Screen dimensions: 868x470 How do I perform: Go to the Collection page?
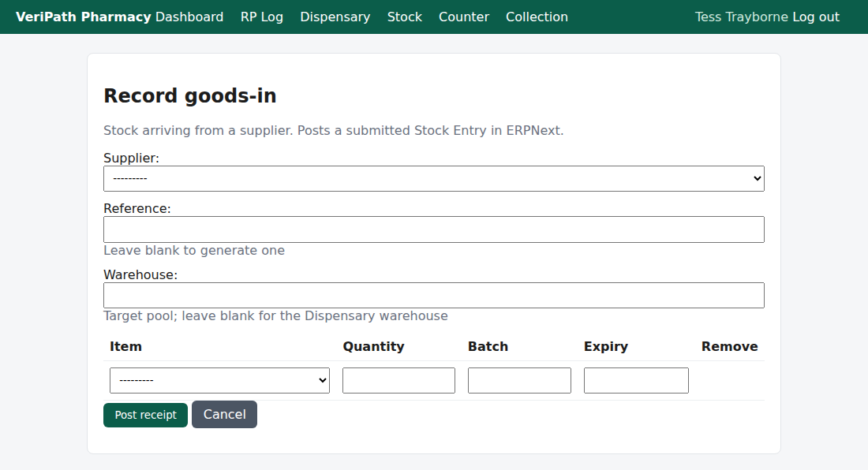click(x=537, y=17)
